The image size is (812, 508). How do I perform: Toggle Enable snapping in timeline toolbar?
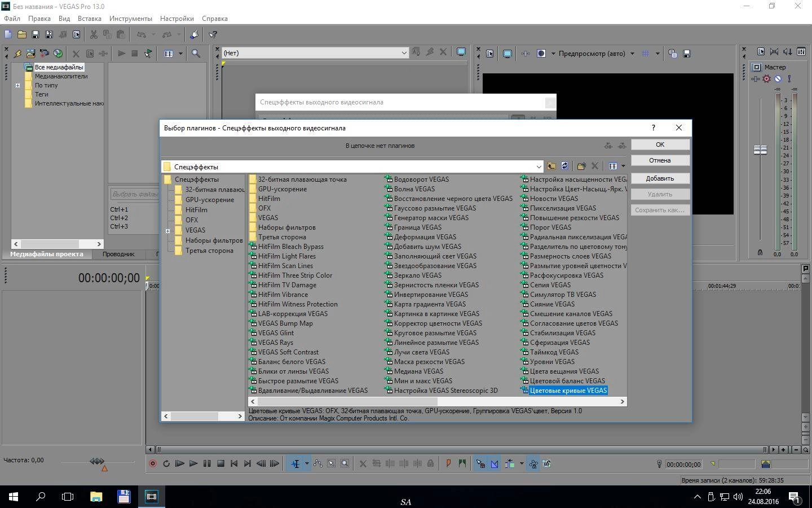pos(480,463)
